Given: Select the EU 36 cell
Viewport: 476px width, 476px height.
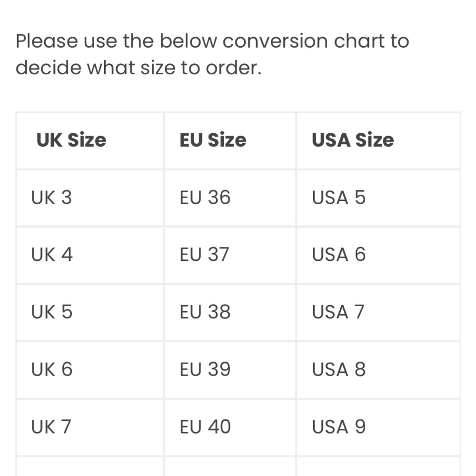Looking at the screenshot, I should coord(230,198).
